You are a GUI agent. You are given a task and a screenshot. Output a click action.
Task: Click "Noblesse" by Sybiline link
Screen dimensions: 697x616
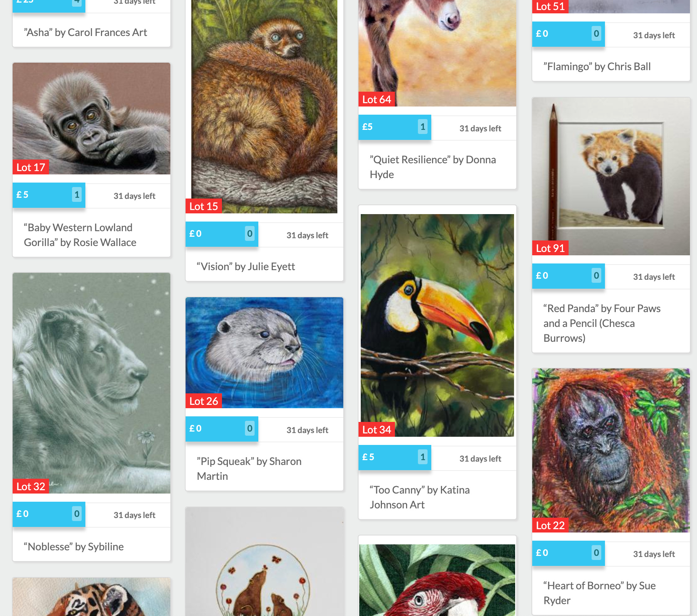73,547
